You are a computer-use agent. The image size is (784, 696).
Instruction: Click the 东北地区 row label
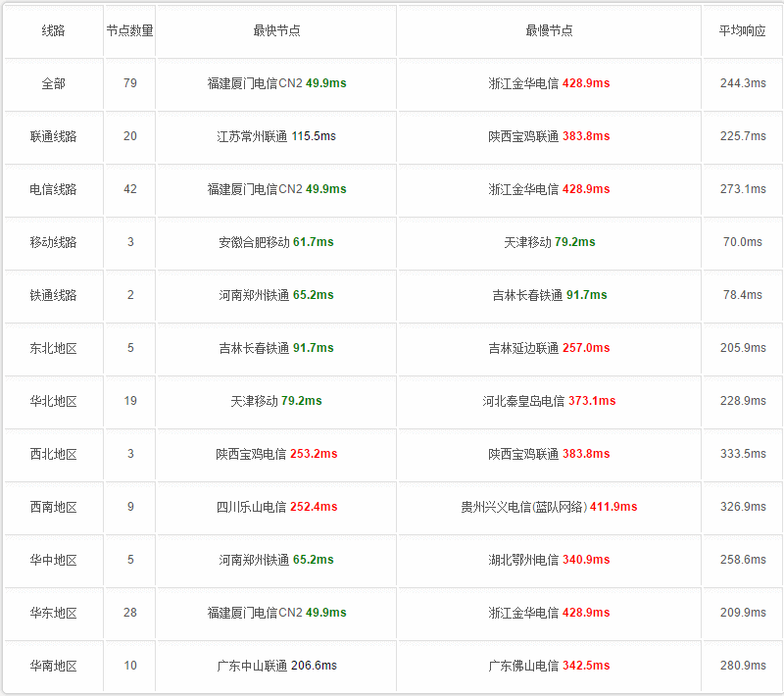pyautogui.click(x=53, y=349)
